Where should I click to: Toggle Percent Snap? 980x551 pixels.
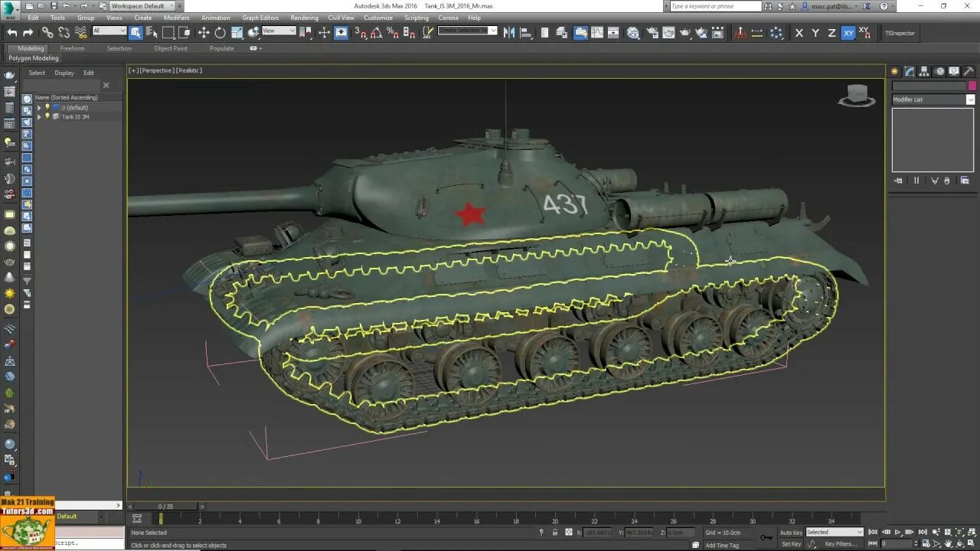pos(393,33)
